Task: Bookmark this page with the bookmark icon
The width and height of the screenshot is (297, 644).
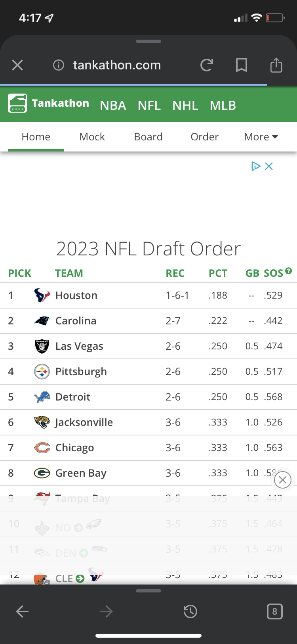Action: coord(242,65)
